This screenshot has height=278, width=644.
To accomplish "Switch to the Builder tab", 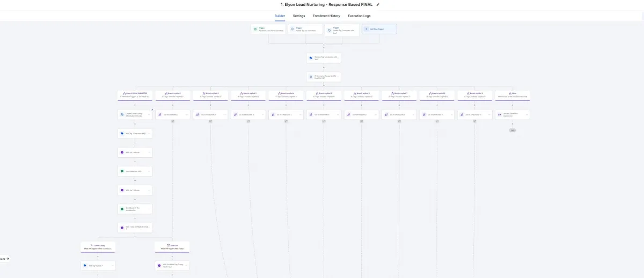I will pyautogui.click(x=280, y=16).
